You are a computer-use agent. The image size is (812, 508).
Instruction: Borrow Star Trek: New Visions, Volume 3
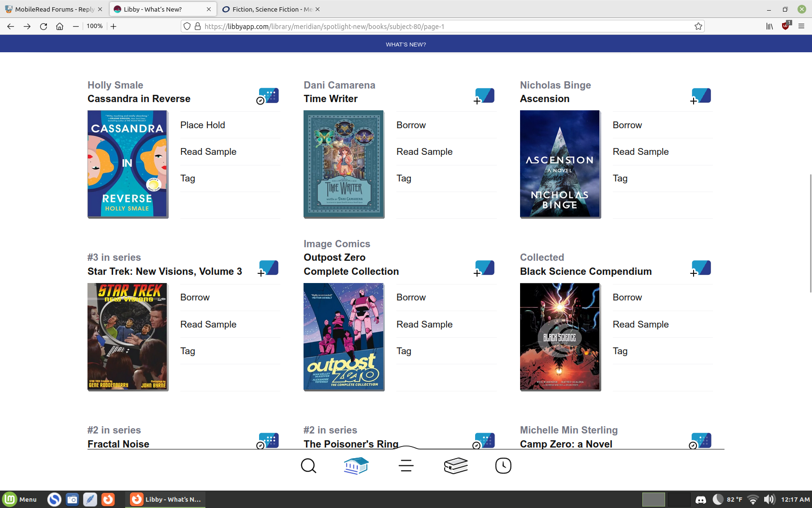tap(230, 297)
